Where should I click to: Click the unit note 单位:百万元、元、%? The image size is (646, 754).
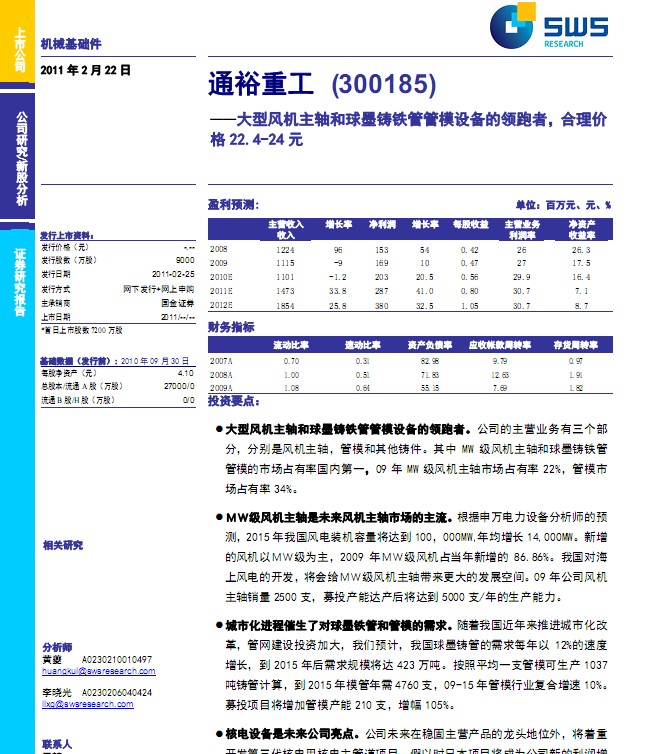(x=563, y=205)
